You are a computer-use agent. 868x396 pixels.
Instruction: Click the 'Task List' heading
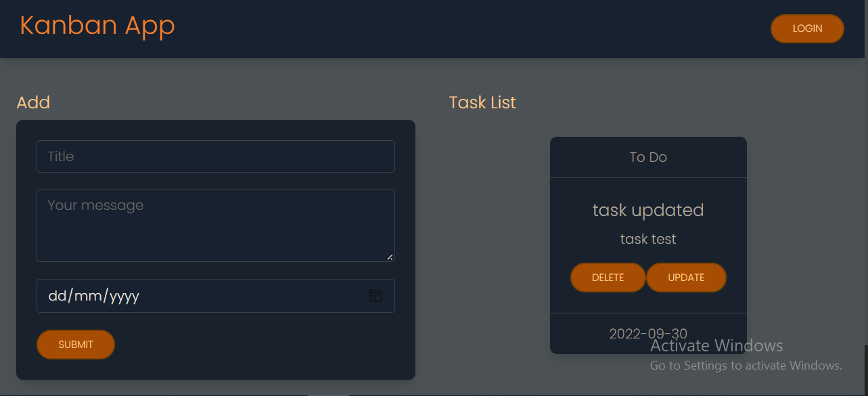pyautogui.click(x=482, y=102)
